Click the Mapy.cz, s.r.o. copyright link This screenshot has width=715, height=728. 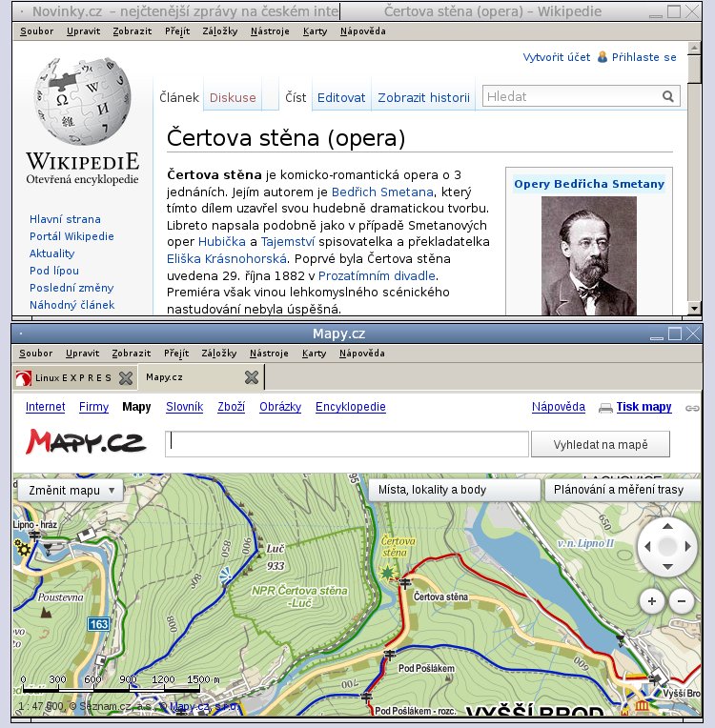(x=203, y=706)
